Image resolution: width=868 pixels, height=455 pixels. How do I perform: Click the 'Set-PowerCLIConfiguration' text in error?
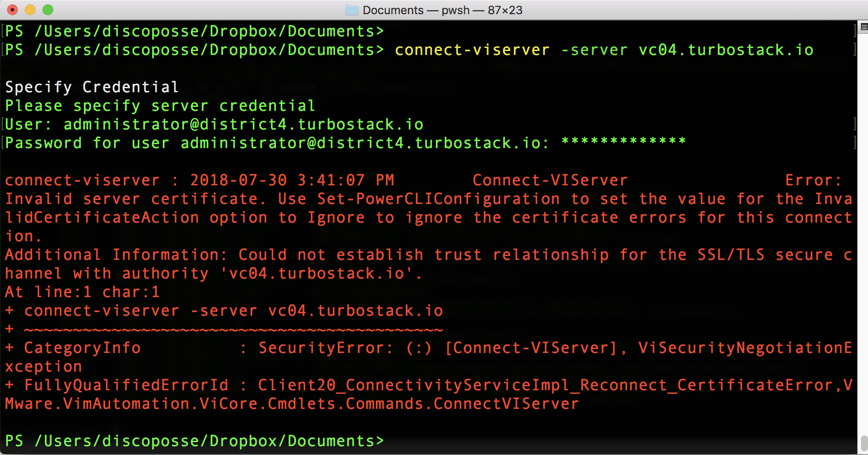pyautogui.click(x=438, y=199)
